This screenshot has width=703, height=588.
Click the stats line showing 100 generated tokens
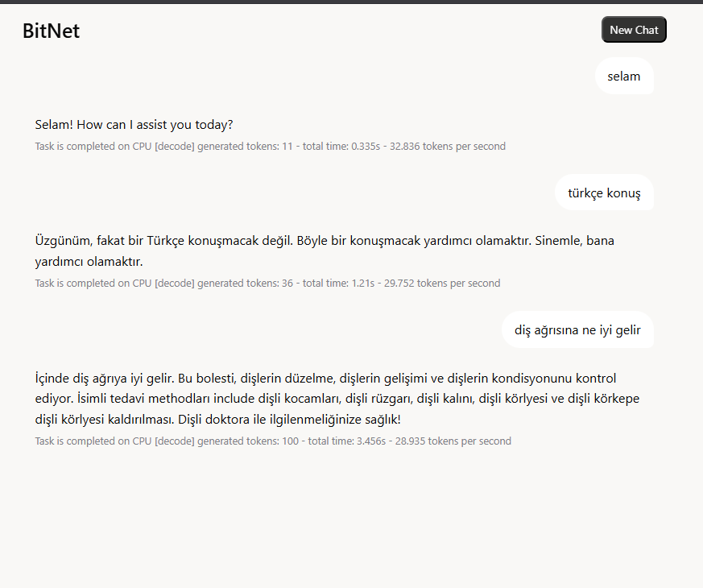(273, 441)
